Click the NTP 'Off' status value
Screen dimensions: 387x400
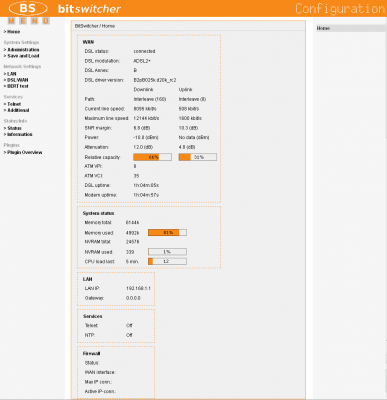point(129,335)
